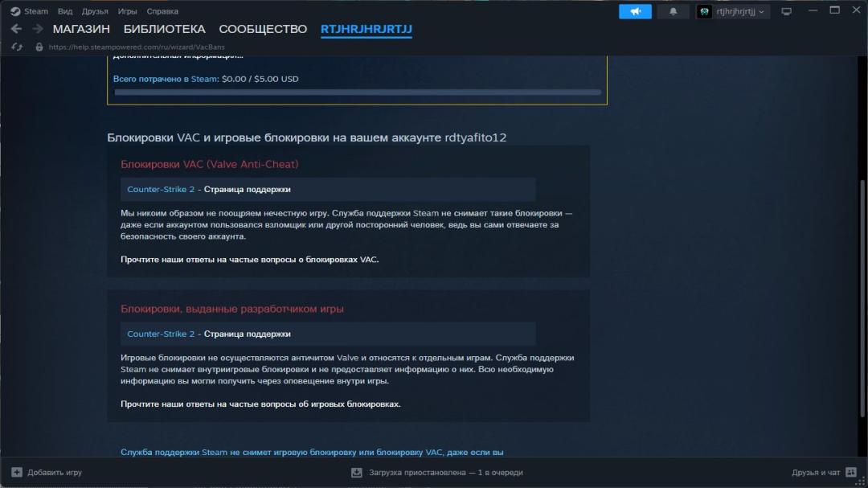Click Добавить игру label

[55, 473]
